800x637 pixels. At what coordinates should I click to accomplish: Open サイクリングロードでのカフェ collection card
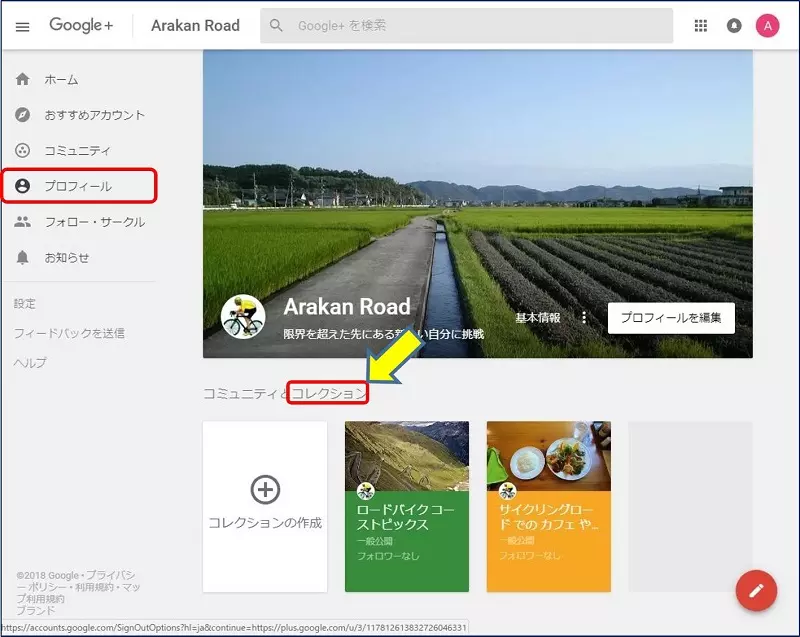tap(548, 506)
